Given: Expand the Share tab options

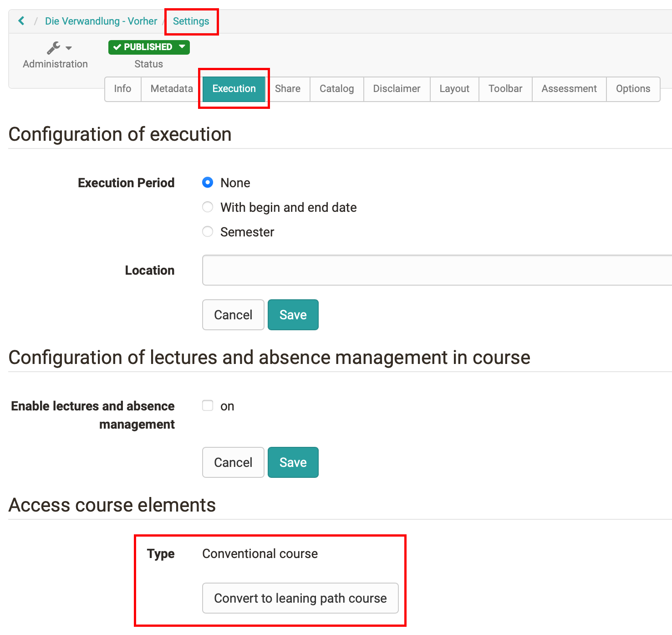Looking at the screenshot, I should (x=288, y=89).
